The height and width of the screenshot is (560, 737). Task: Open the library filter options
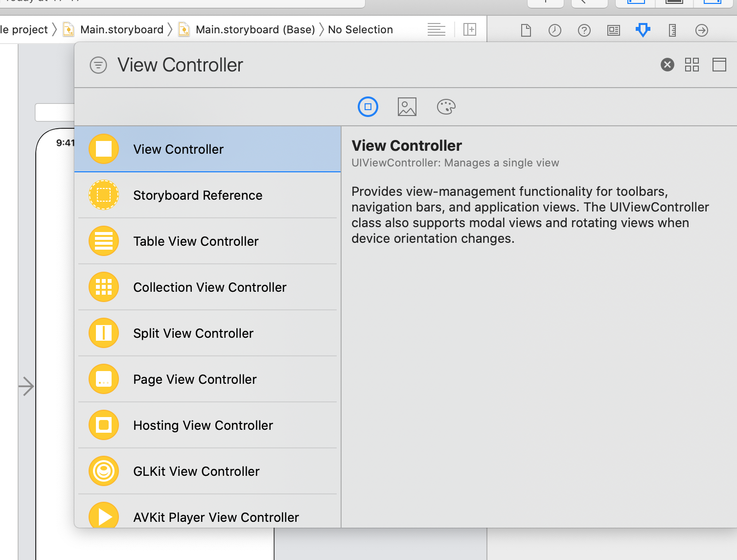(98, 65)
